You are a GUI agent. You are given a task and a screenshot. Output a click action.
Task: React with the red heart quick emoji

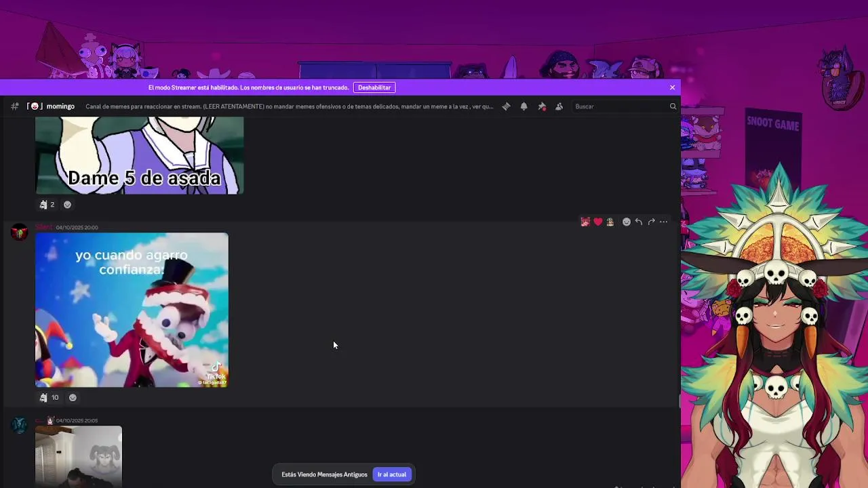coord(597,222)
